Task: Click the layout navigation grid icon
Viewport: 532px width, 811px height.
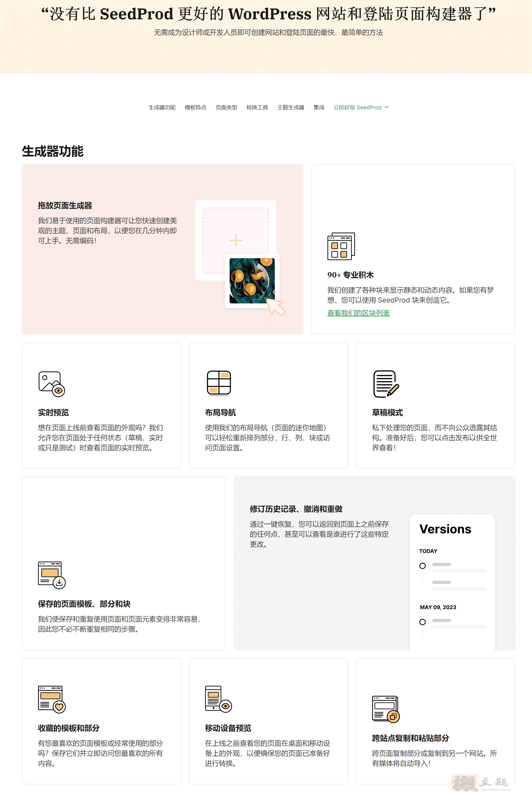Action: coord(219,383)
